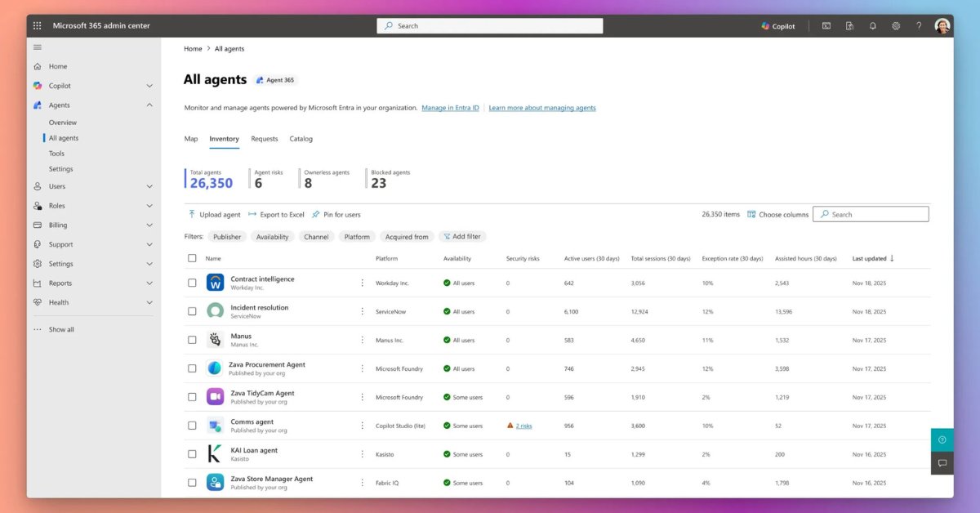Image resolution: width=980 pixels, height=513 pixels.
Task: Switch to the Map tab
Action: (x=191, y=139)
